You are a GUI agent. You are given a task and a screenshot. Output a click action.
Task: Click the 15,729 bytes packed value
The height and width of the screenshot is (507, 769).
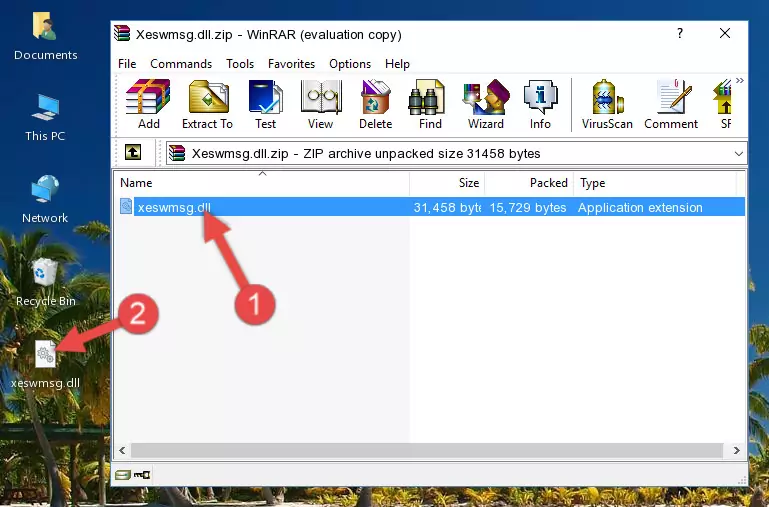tap(528, 207)
